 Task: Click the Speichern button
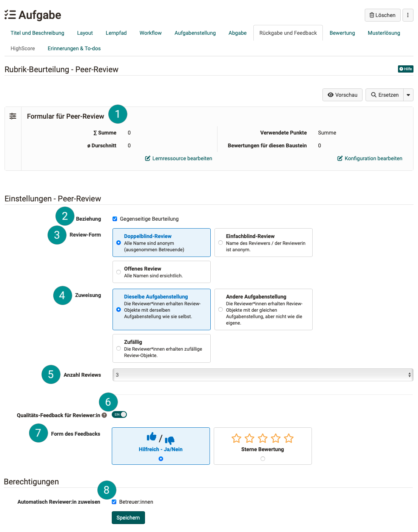tap(128, 518)
